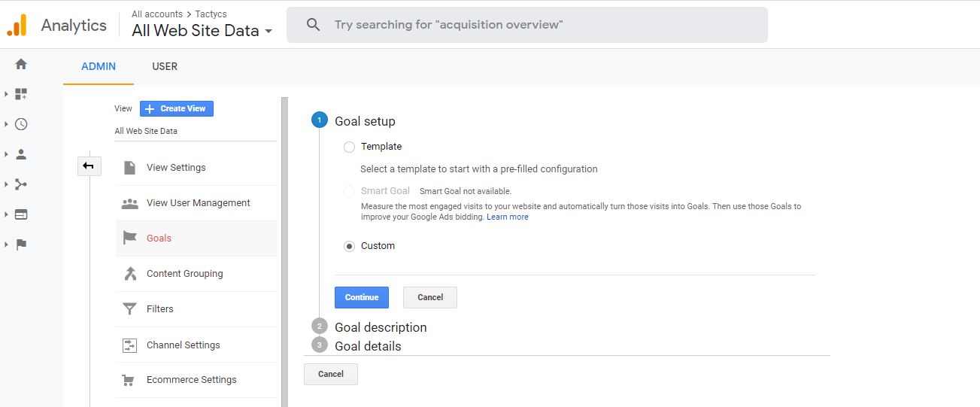Select the Smart Goal radio button

pos(349,191)
